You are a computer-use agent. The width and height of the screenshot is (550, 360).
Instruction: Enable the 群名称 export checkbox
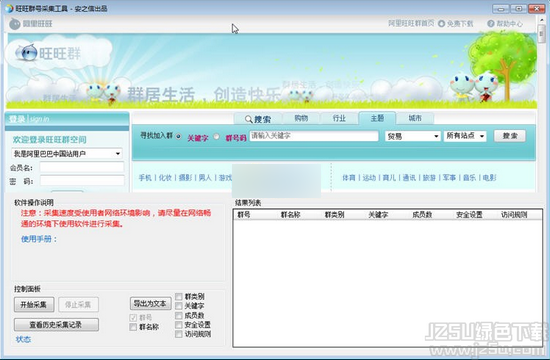coord(133,327)
